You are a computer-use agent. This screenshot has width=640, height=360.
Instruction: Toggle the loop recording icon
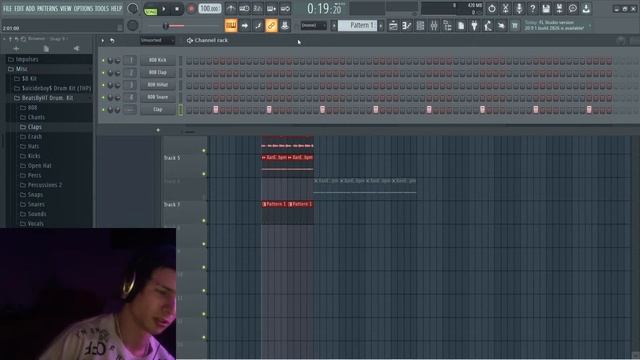tap(285, 8)
